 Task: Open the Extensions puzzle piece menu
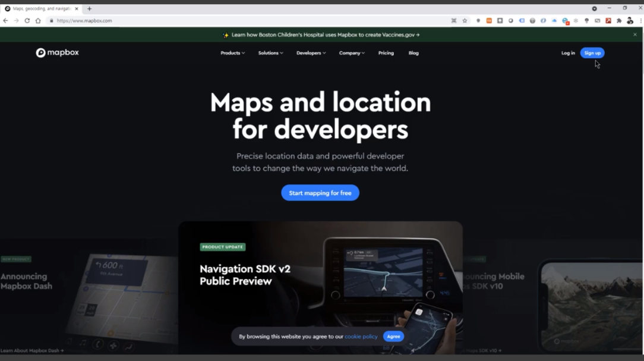tap(619, 21)
